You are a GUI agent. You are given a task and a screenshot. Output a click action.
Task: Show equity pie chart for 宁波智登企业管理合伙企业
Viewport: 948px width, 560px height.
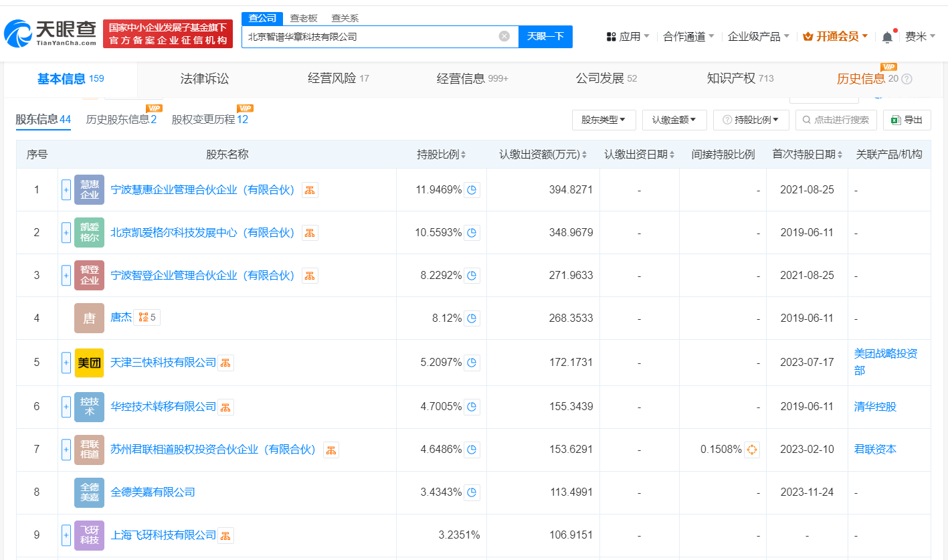point(472,276)
